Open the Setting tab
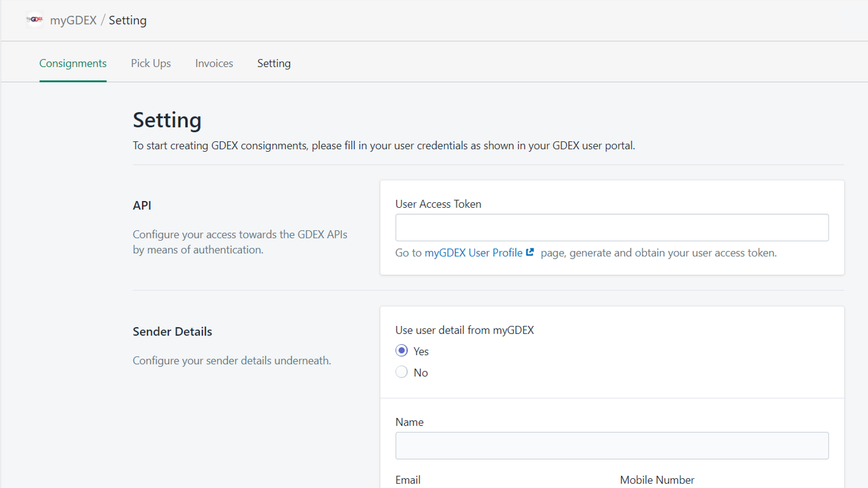The width and height of the screenshot is (868, 488). [x=274, y=63]
